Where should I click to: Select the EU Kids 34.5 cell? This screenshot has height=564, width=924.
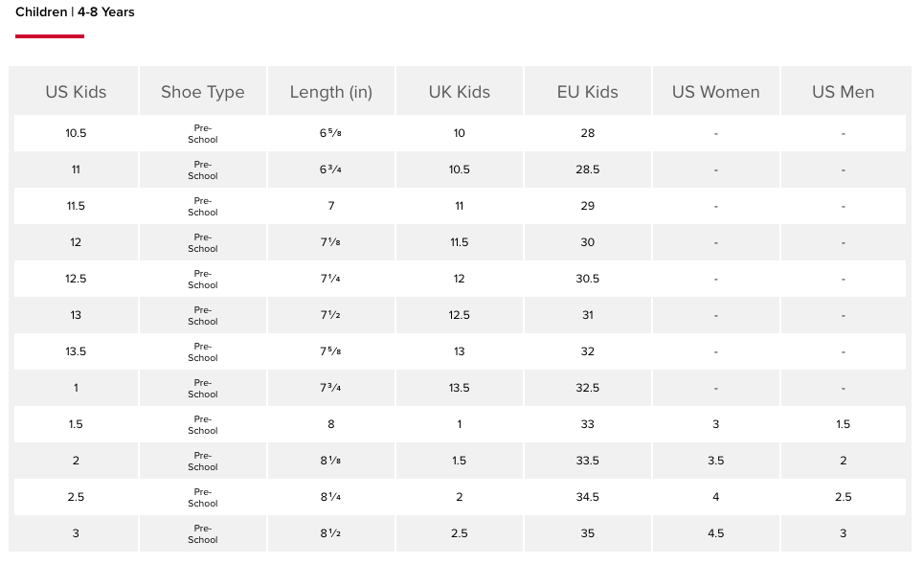[x=588, y=497]
